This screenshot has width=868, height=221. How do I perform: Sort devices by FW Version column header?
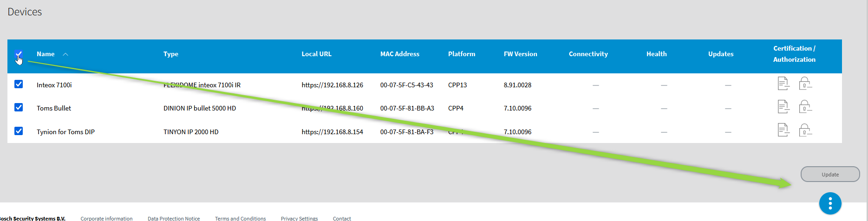pyautogui.click(x=520, y=54)
